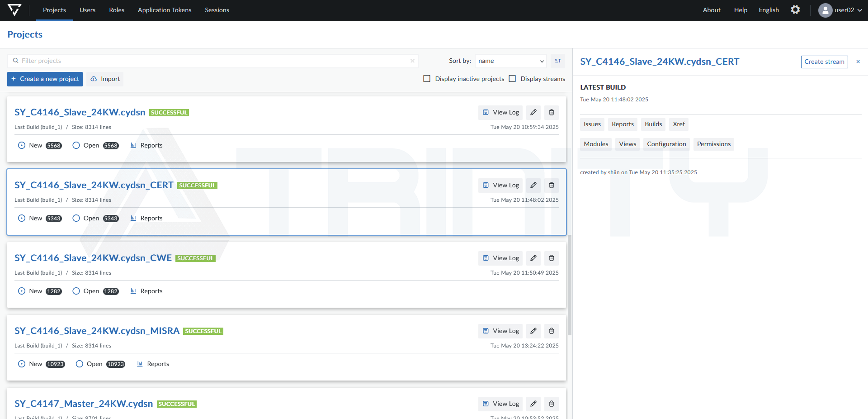Go to the Projects tab
The height and width of the screenshot is (419, 868).
54,10
